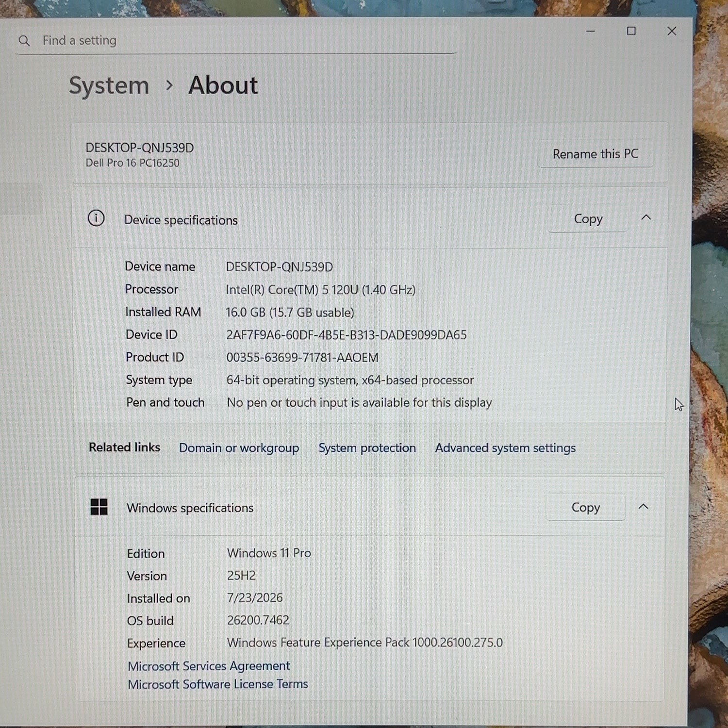
Task: Click the Pen and touch label
Action: [165, 402]
